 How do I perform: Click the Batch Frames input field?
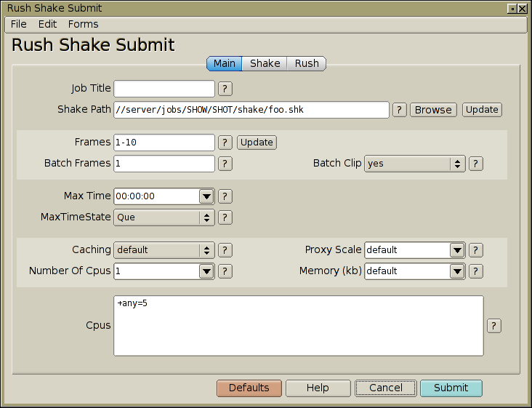click(x=164, y=164)
